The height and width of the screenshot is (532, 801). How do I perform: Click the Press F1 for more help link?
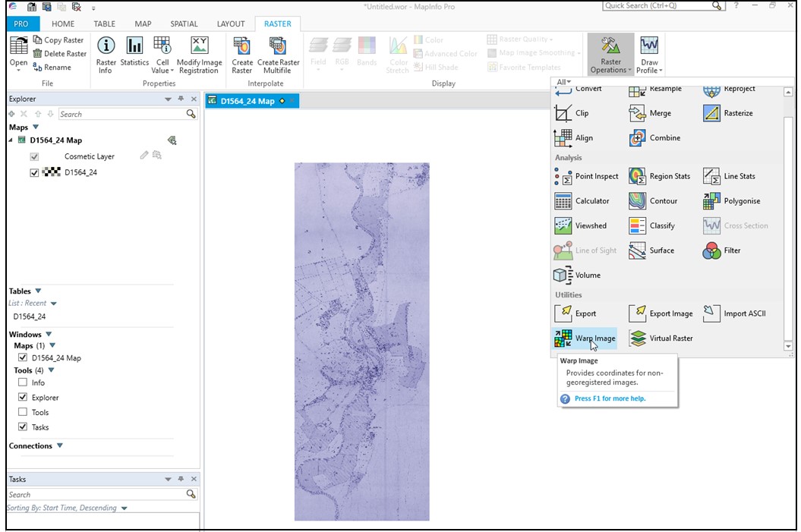[x=610, y=398]
